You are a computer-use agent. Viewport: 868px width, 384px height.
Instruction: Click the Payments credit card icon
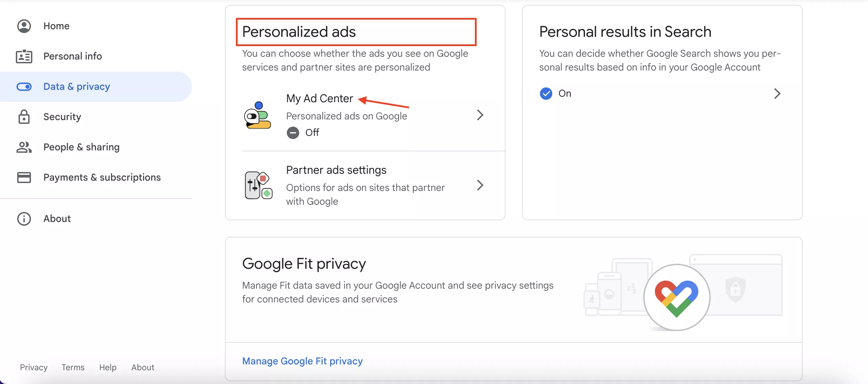point(24,178)
